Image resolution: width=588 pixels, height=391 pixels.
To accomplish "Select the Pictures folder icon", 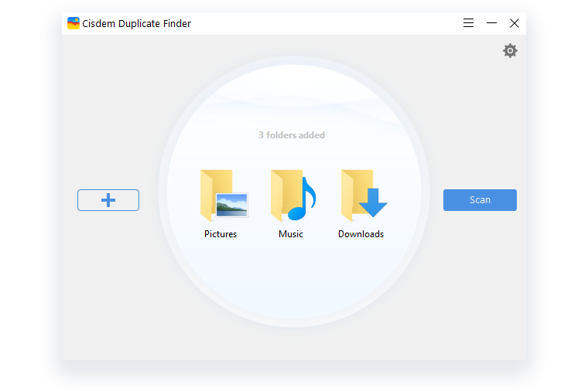I will [x=221, y=196].
